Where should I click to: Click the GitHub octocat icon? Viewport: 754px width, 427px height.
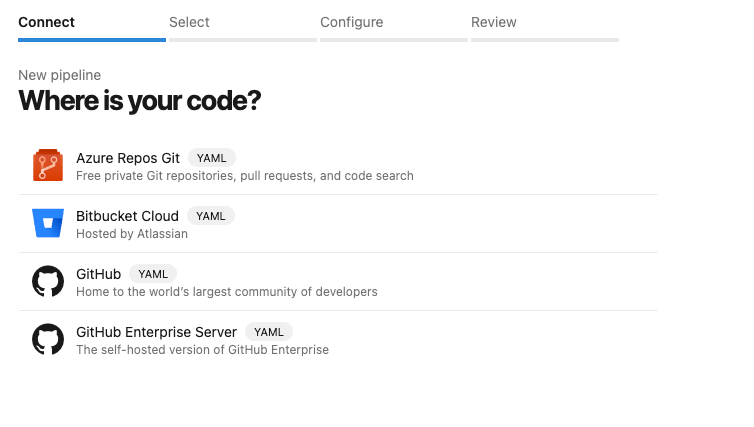48,281
